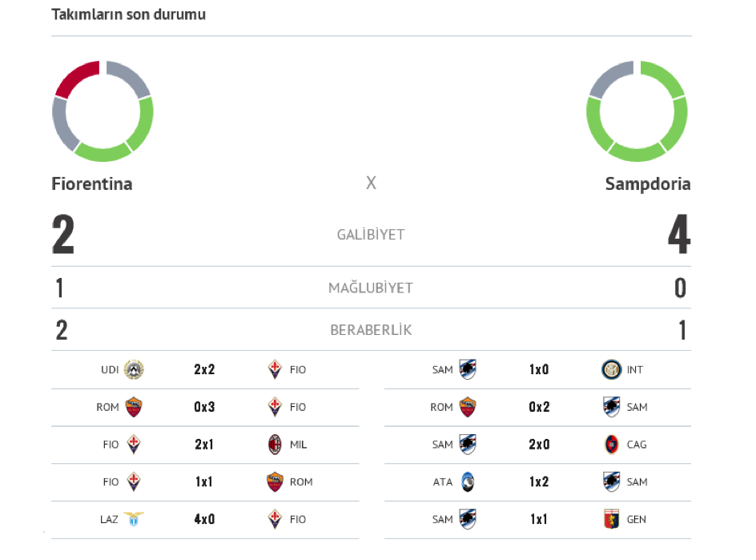Viewport: 756px width, 560px height.
Task: Click Roma crest in 0x3 Fiorentina match
Action: (x=134, y=407)
